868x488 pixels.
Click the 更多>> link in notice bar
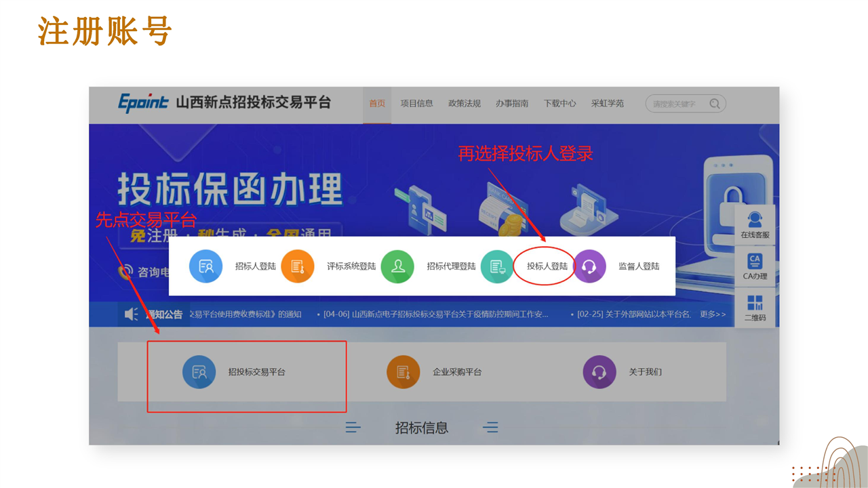[x=713, y=314]
